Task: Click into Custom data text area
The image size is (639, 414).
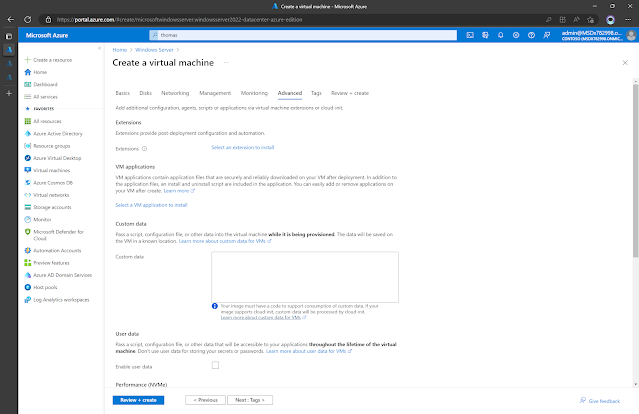Action: coord(305,277)
